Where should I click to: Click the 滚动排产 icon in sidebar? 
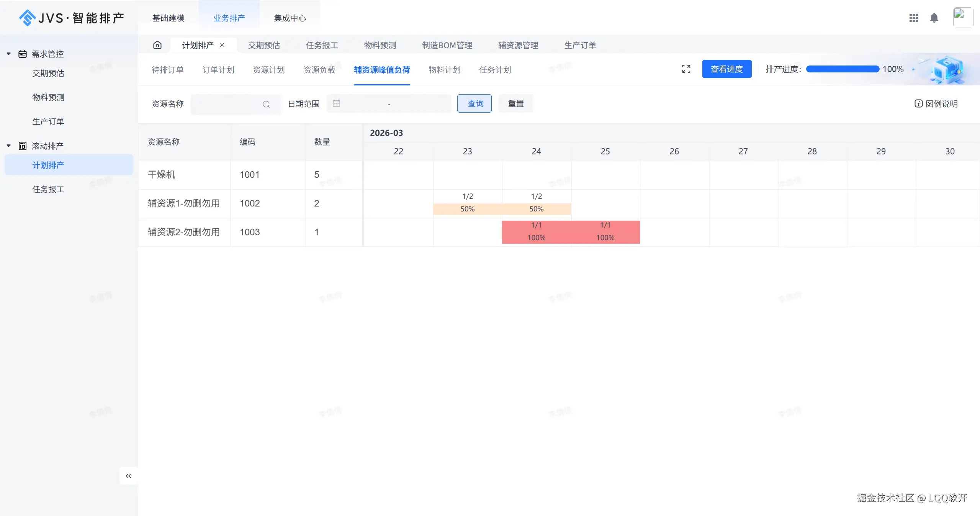(x=22, y=146)
